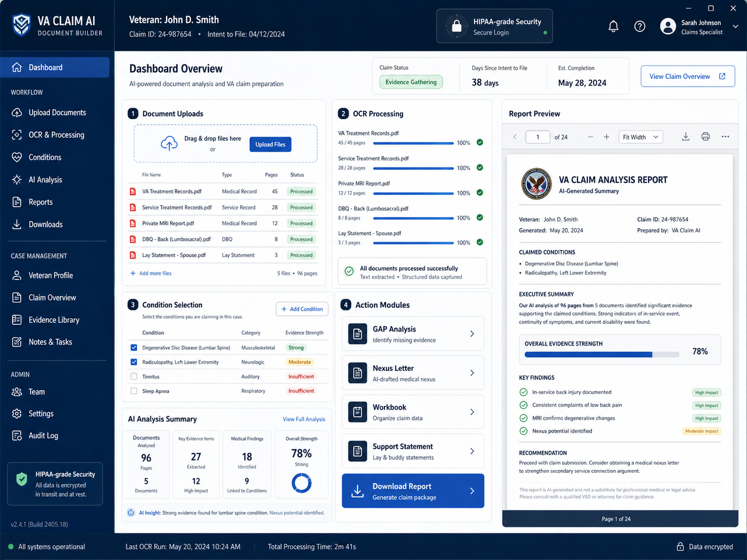The width and height of the screenshot is (747, 560).
Task: Click DBQ - Back (Lumbosacral).pdf progress bar
Action: coord(413,218)
